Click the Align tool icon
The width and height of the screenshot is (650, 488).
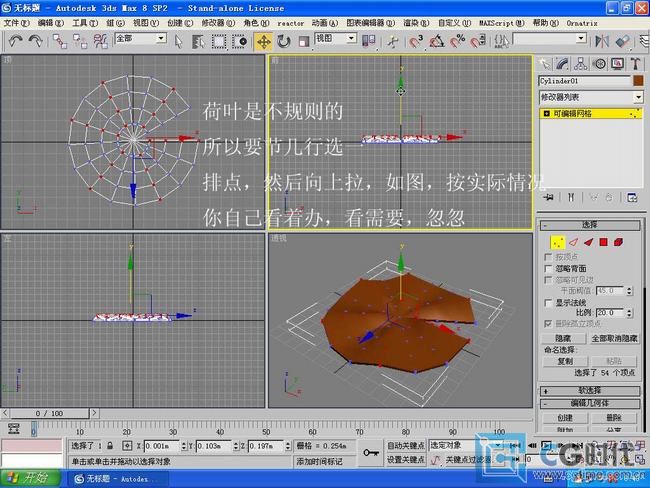pos(622,41)
